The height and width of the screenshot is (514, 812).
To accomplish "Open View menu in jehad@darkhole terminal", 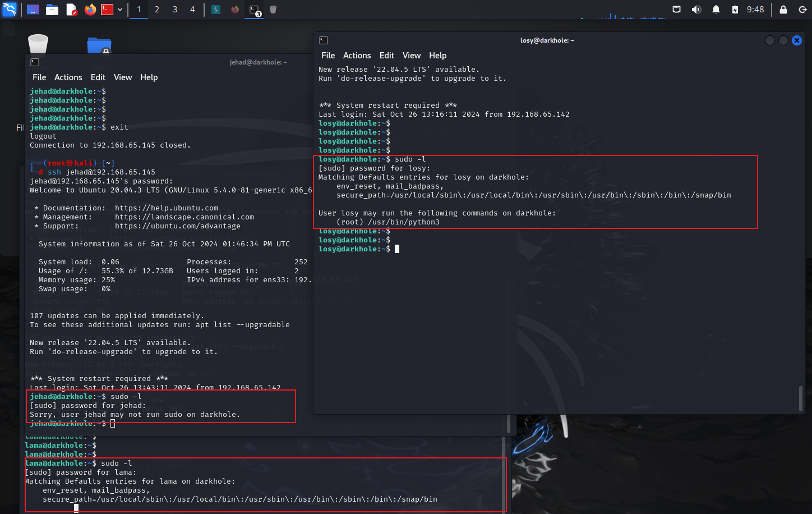I will tap(123, 77).
